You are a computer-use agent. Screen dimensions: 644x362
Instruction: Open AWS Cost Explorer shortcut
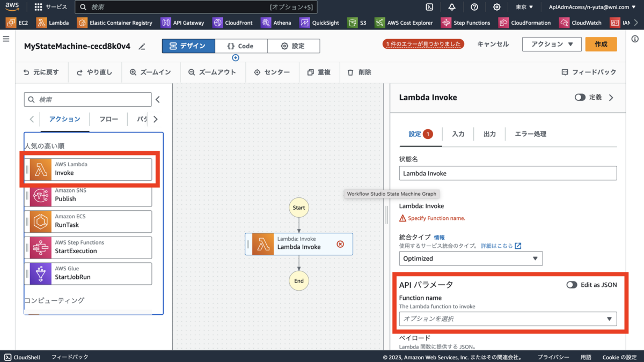tap(404, 23)
